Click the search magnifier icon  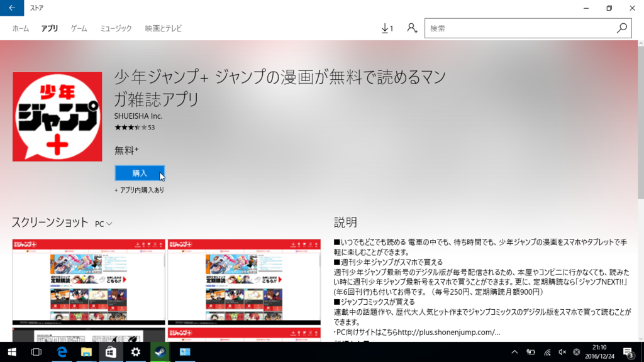coord(621,28)
